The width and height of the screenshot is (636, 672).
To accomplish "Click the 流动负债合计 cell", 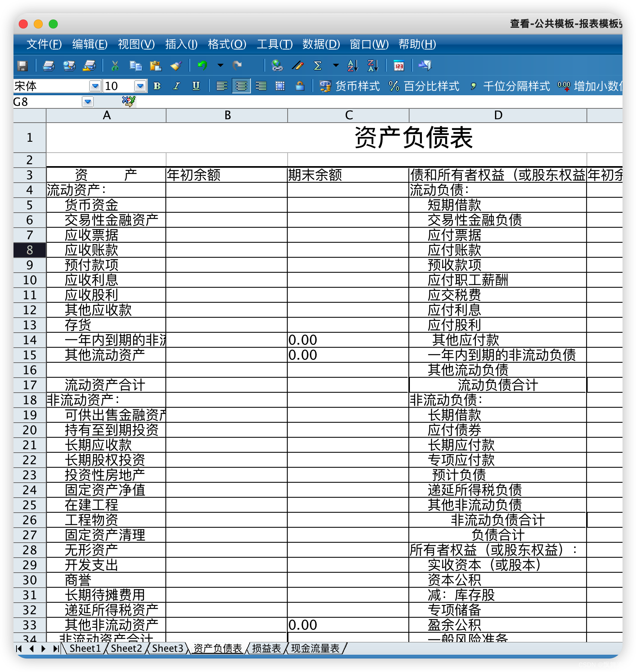I will click(498, 385).
